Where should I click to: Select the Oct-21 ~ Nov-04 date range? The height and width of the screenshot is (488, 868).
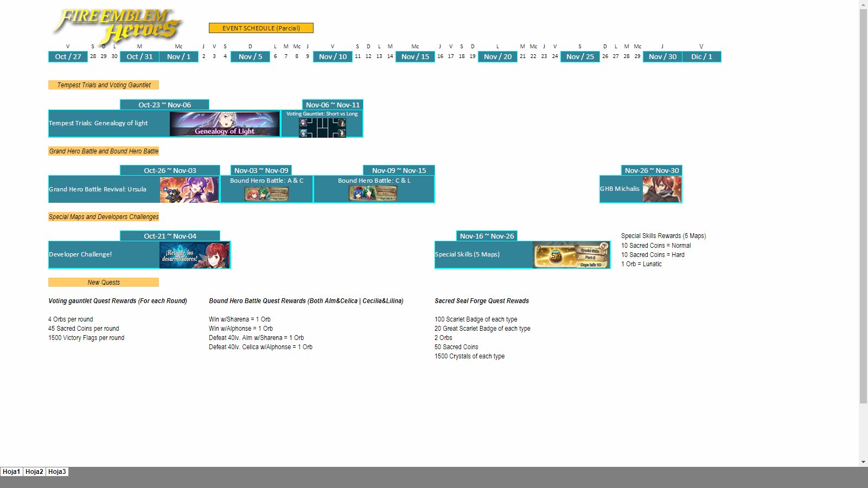170,236
